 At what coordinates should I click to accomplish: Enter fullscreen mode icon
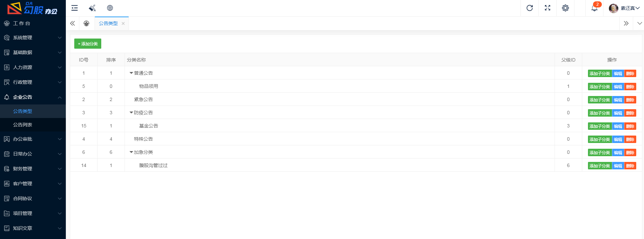pyautogui.click(x=547, y=8)
